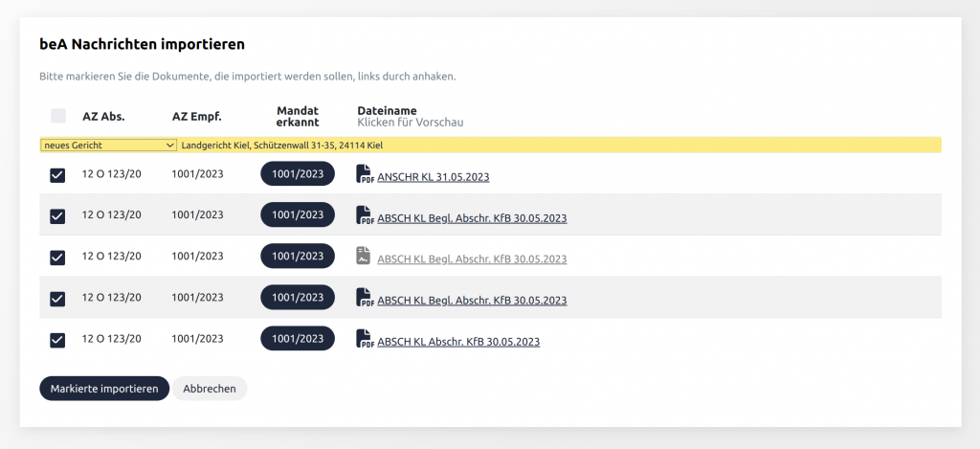
Task: Click Abbrechen button
Action: (210, 389)
